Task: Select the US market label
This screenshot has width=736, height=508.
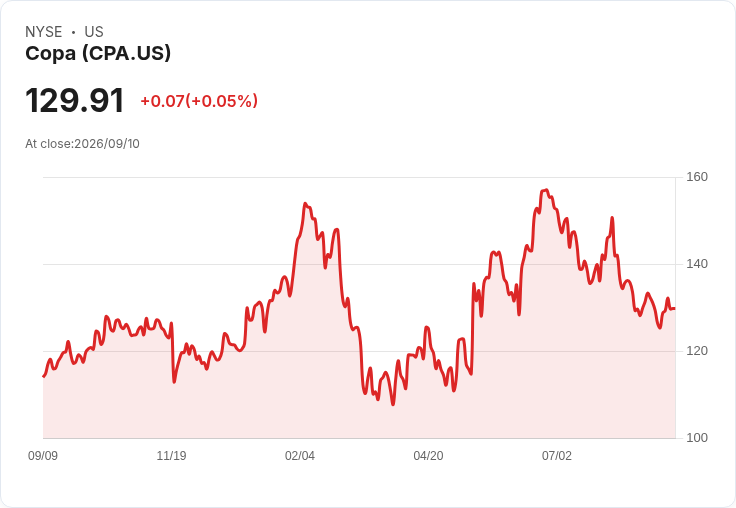Action: pos(94,32)
